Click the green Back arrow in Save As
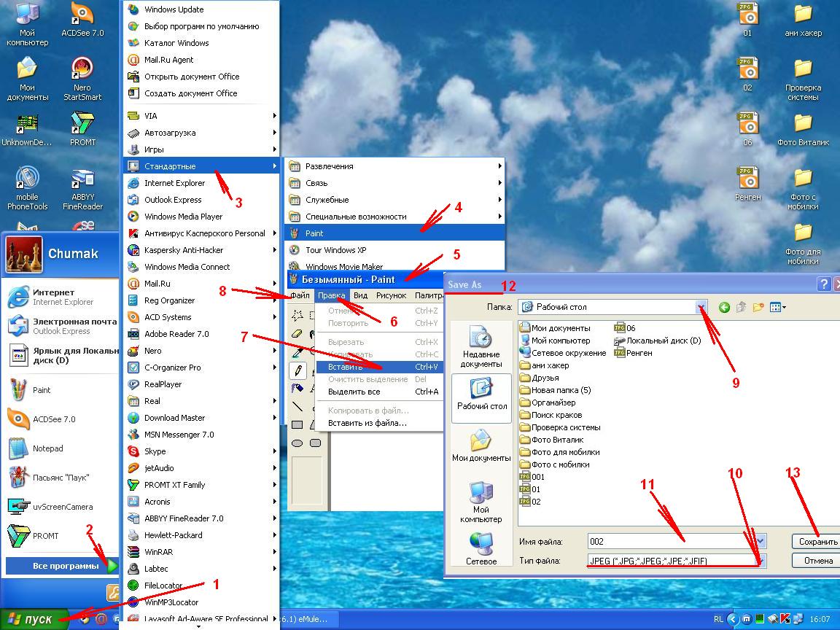This screenshot has width=840, height=630. point(724,308)
